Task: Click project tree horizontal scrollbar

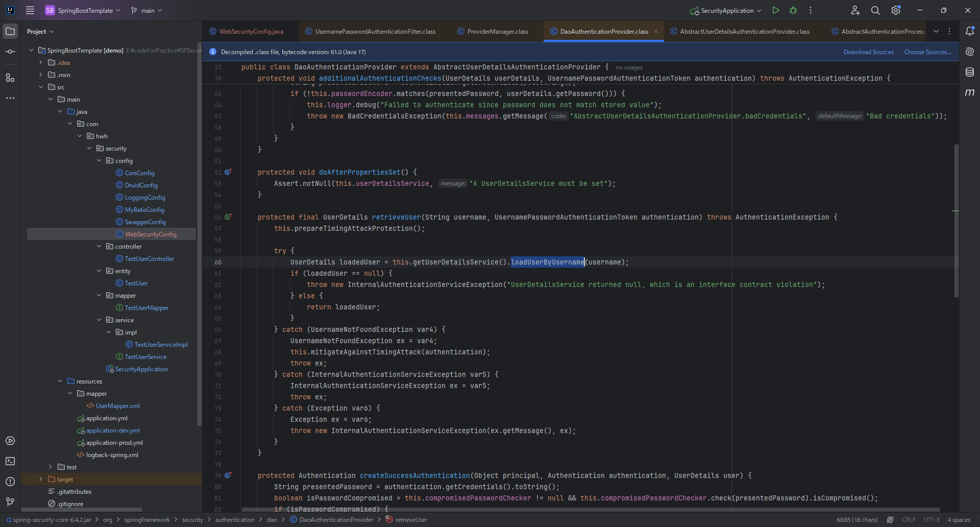Action: click(82, 509)
